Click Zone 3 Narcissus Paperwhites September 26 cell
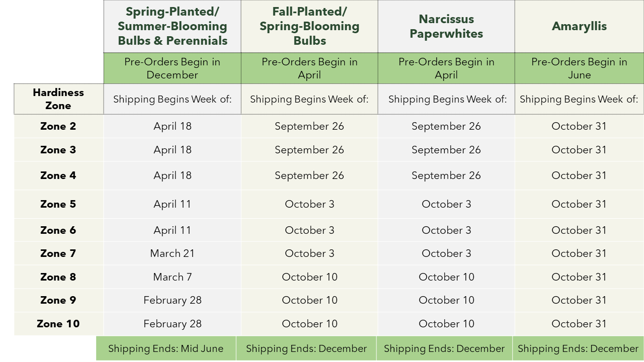Image resolution: width=644 pixels, height=362 pixels. (x=446, y=150)
